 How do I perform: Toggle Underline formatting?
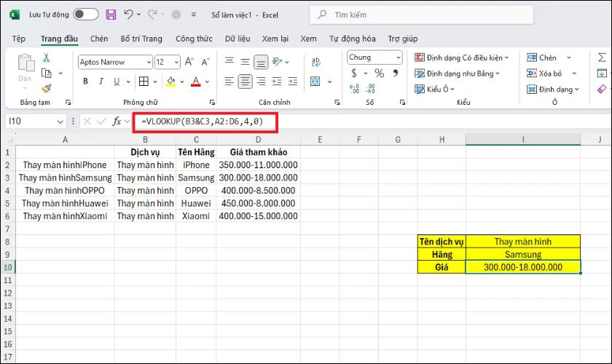(117, 81)
